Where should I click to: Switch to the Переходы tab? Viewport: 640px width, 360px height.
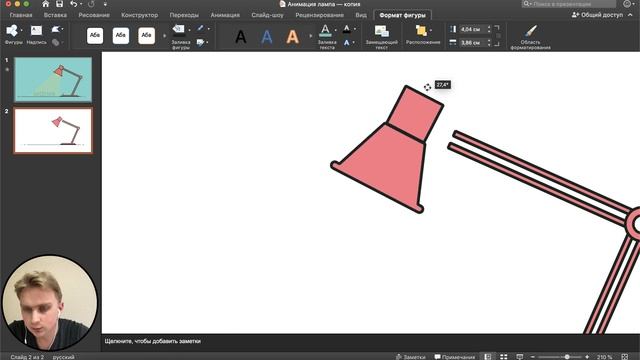(x=184, y=15)
